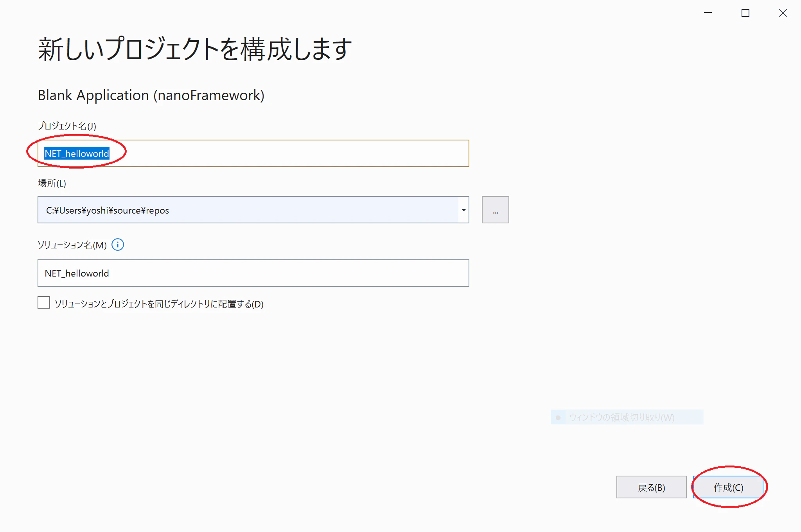Click the info icon beside ソリューション名
This screenshot has width=801, height=532.
click(118, 245)
